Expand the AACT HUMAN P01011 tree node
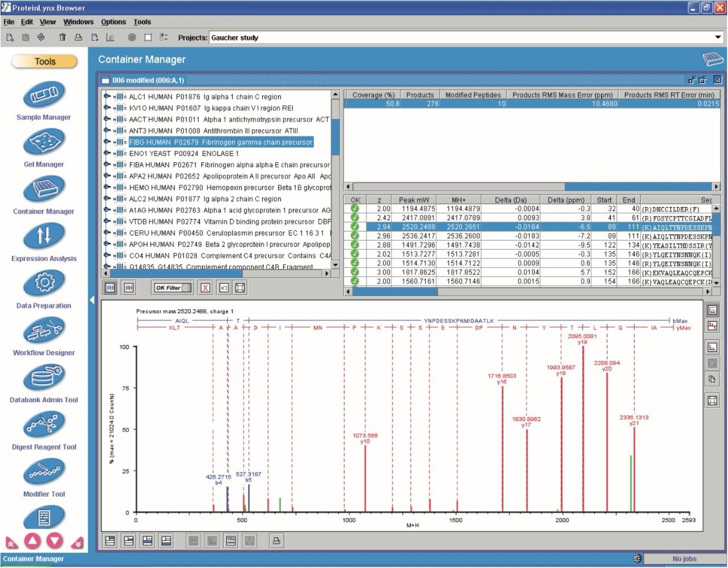728x568 pixels. pyautogui.click(x=107, y=120)
